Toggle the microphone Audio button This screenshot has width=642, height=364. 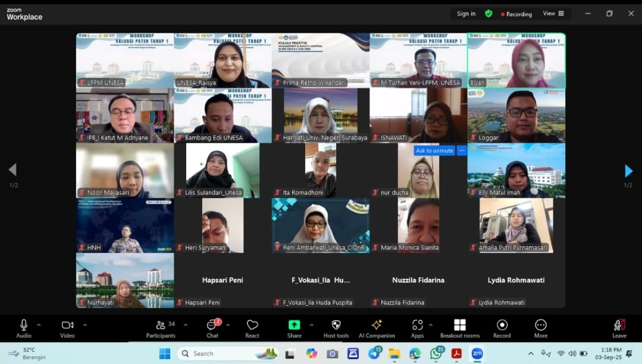(x=24, y=328)
